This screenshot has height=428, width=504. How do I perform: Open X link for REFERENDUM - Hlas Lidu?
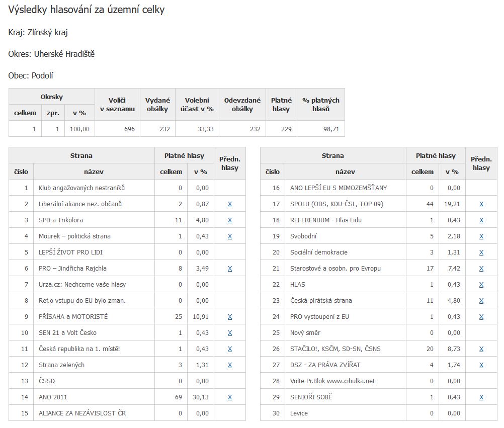click(x=481, y=220)
